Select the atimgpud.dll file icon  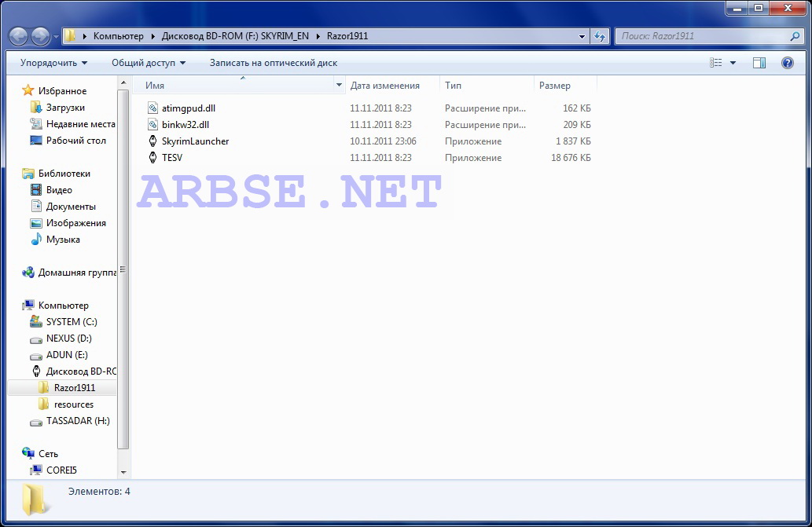(x=152, y=108)
